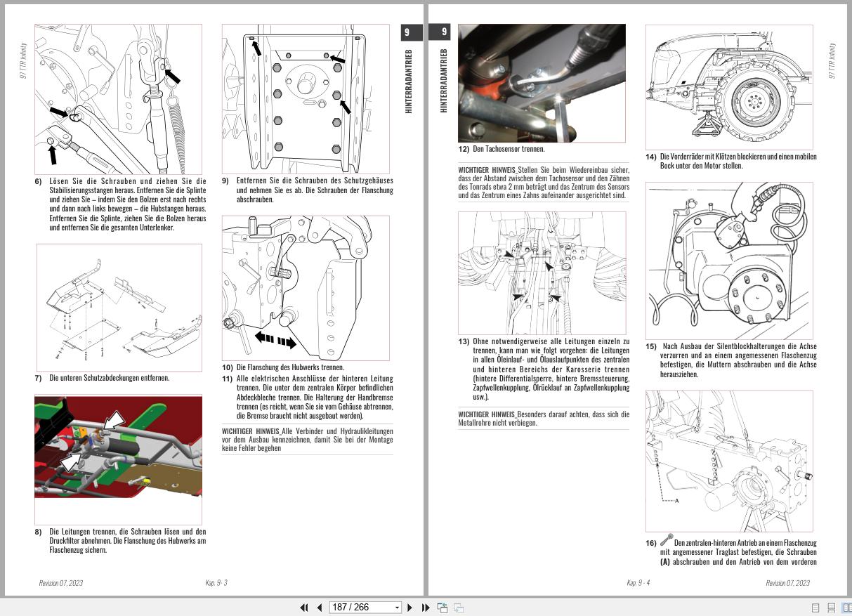Go to the first page
This screenshot has height=616, width=852.
coord(304,608)
